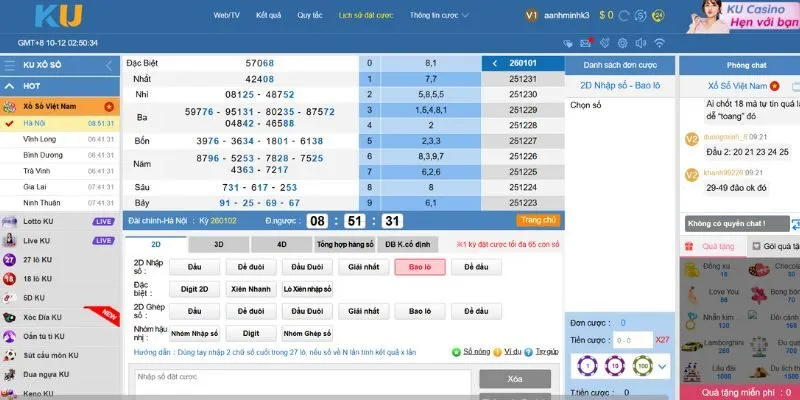Select the 2D tab
The height and width of the screenshot is (400, 800).
156,244
